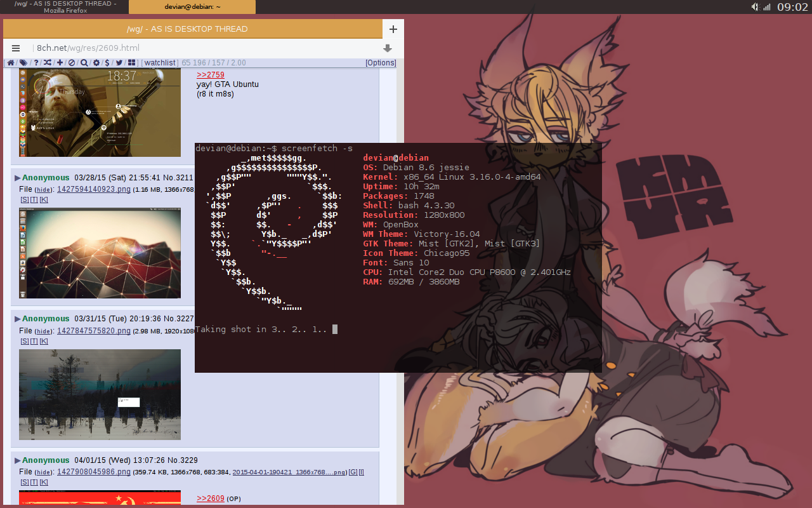812x508 pixels.
Task: Go to board home via house icon
Action: 11,63
